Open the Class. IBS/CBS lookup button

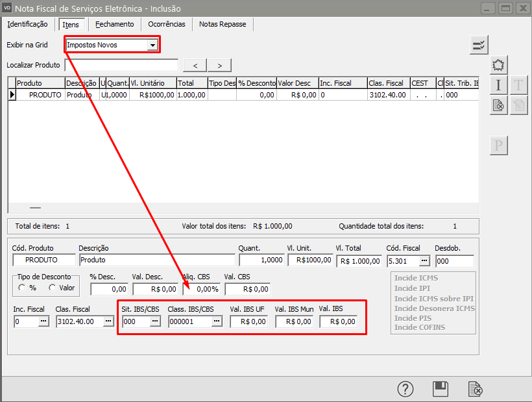[x=217, y=321]
